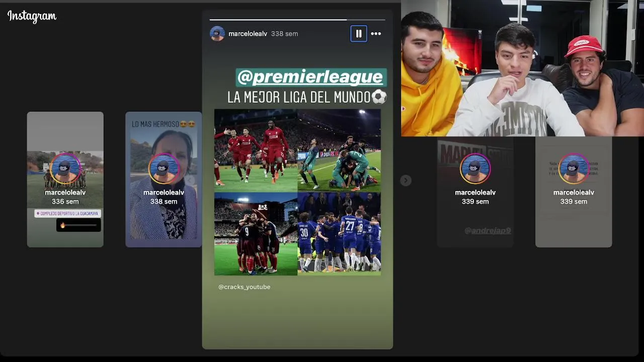Click the webcam overlay video
This screenshot has height=362, width=644.
tap(522, 68)
